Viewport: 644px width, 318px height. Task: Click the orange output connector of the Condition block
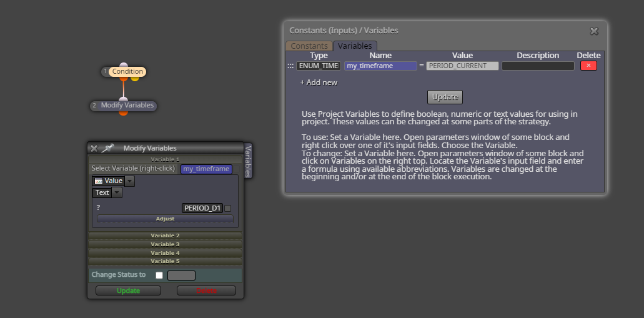[123, 78]
